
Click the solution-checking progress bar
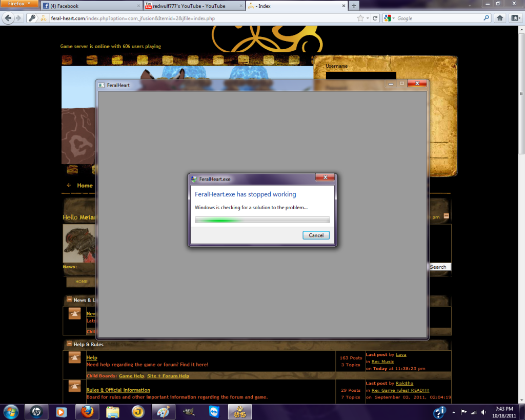(x=262, y=219)
